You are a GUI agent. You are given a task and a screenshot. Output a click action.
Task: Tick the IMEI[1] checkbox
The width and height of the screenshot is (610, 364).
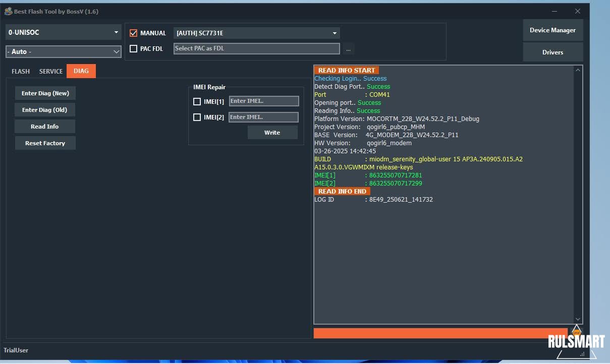point(197,101)
